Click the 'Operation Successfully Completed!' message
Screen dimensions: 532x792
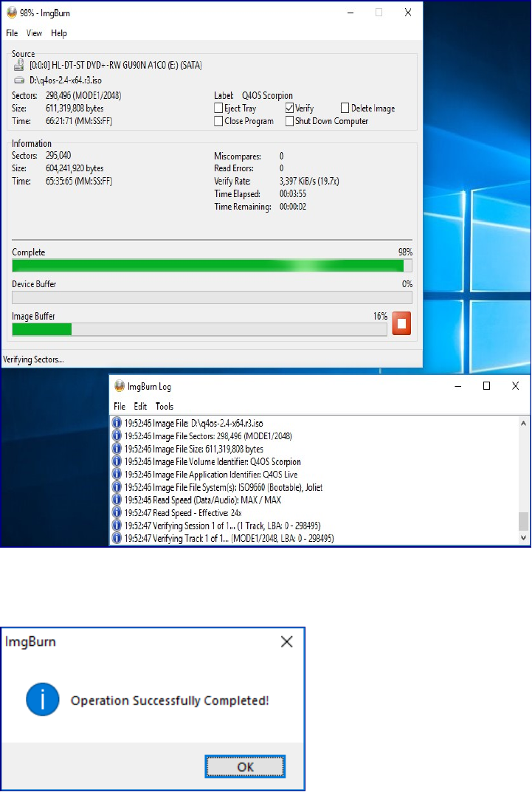pyautogui.click(x=170, y=700)
